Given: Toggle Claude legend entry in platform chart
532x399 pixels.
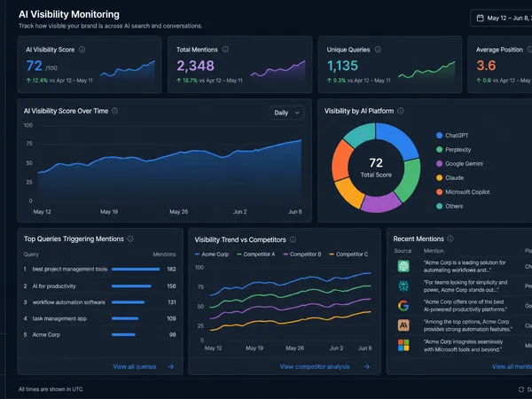Looking at the screenshot, I should tap(450, 178).
